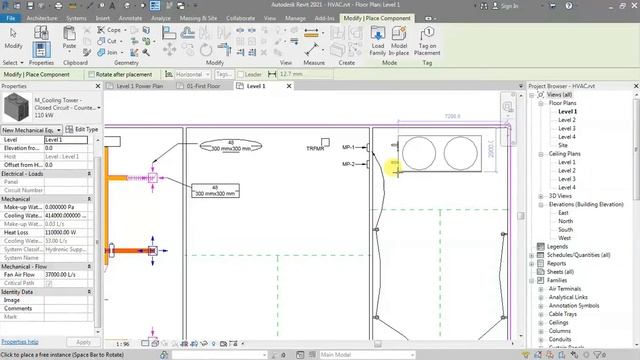
Task: Click the Apply button in Properties
Action: click(83, 342)
